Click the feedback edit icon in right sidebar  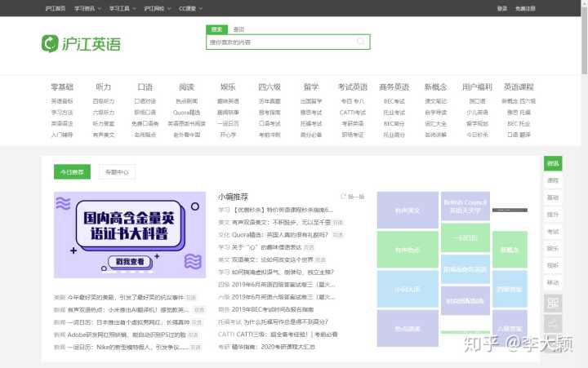553,322
